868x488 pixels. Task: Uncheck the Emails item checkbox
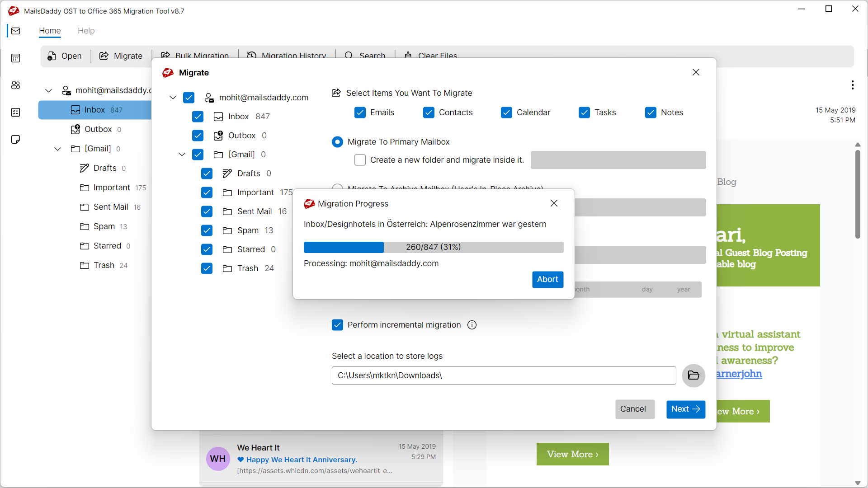click(360, 113)
